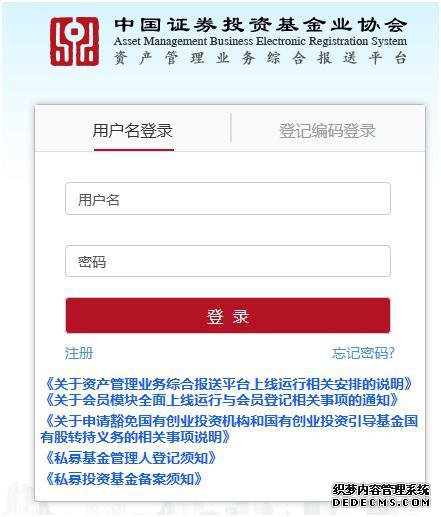The width and height of the screenshot is (441, 517).
Task: Open 关于资产管理业务综合报送平台上线运行相关安排的说明 link
Action: coord(227,384)
